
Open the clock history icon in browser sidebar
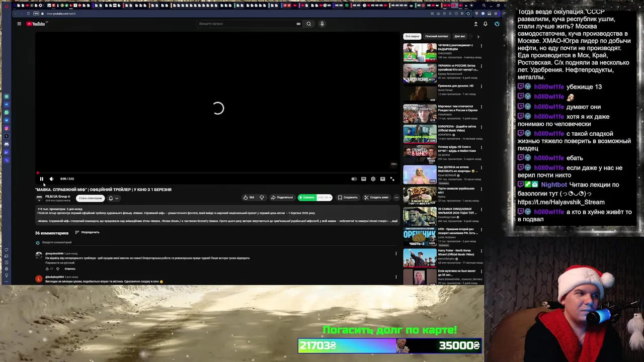7,262
